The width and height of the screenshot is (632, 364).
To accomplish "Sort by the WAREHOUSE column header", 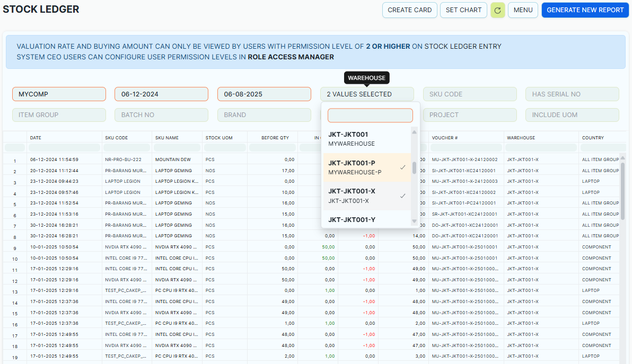I will pos(521,138).
